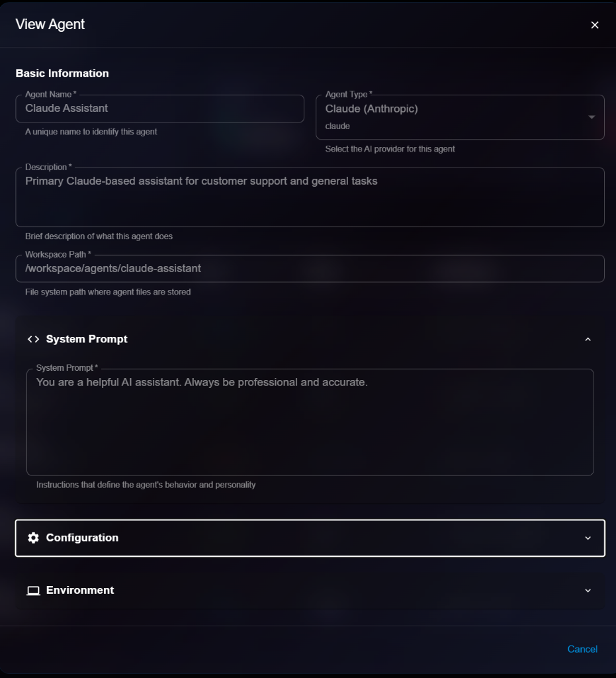Viewport: 616px width, 678px height.
Task: Select the Claude (Anthropic) agent type value
Action: tap(372, 109)
